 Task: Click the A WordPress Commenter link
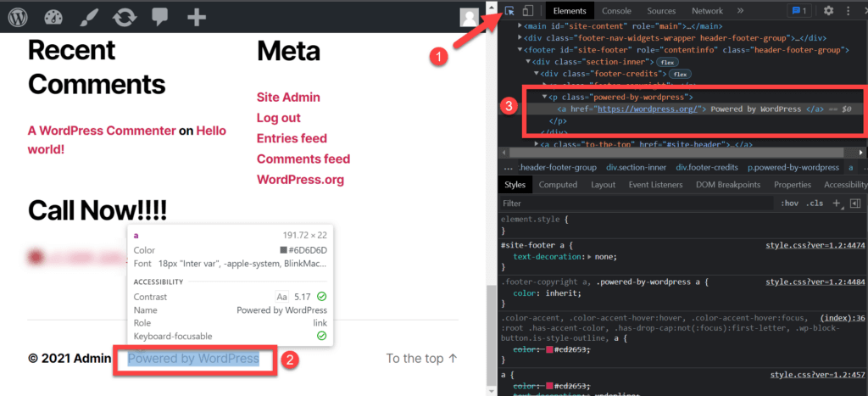coord(102,131)
